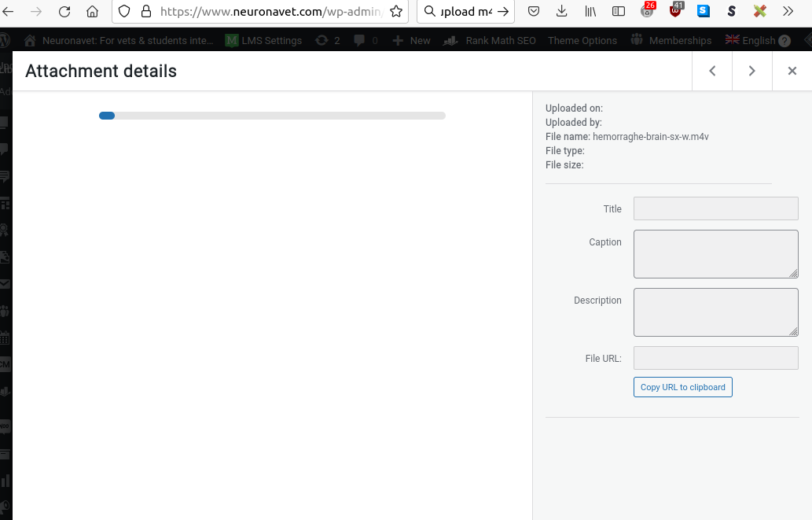Close the Attachment details dialog

coord(792,71)
